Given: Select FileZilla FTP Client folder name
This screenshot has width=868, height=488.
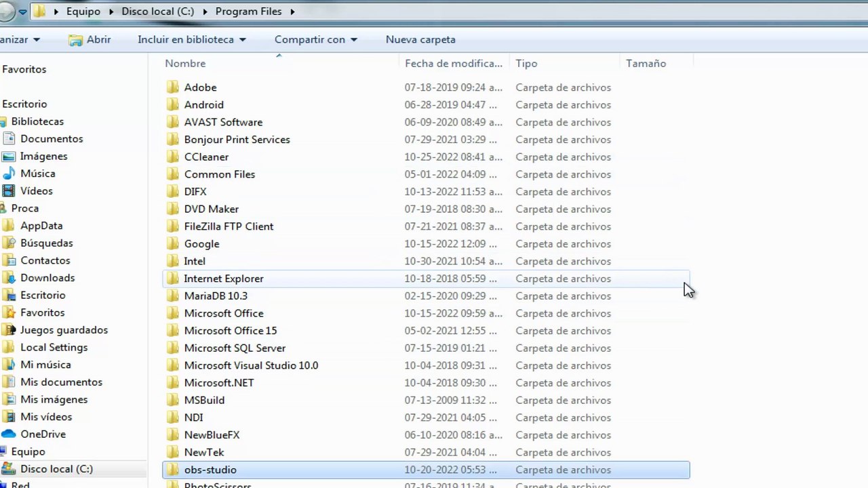Looking at the screenshot, I should click(x=229, y=226).
